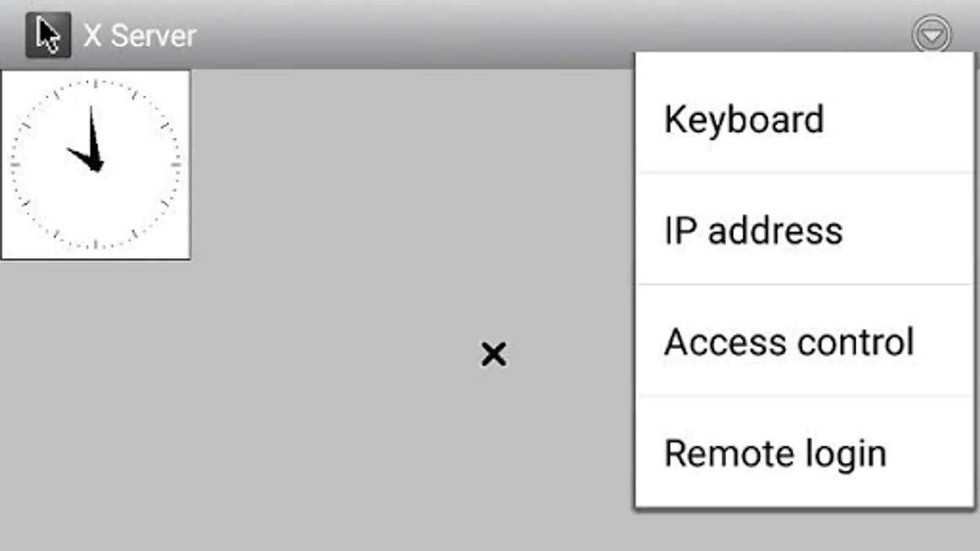Screen dimensions: 980x551
Task: Click the gray strip below the popup menu
Action: point(804,530)
